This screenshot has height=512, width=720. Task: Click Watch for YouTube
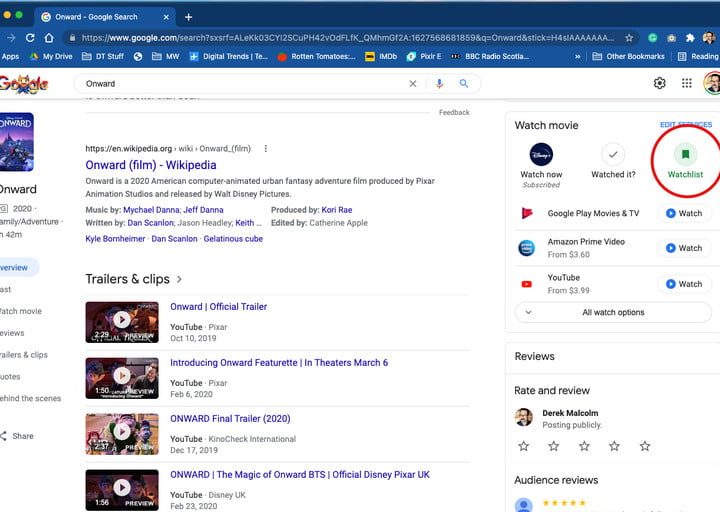684,284
